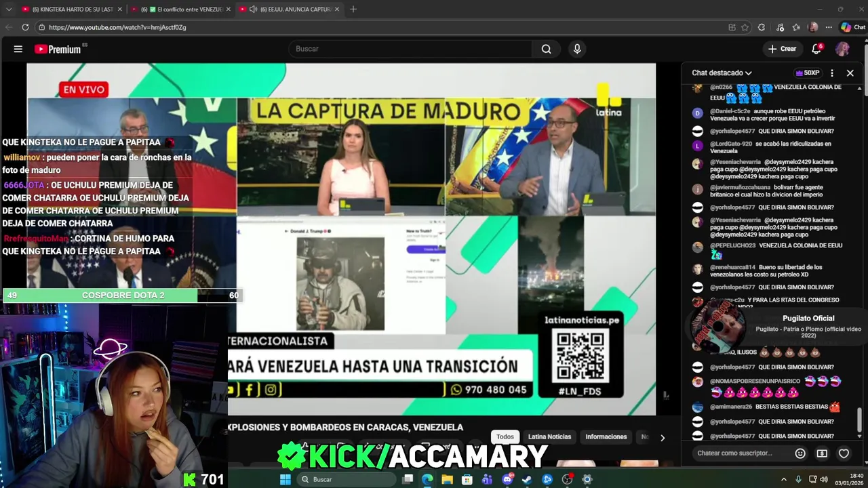Show hidden system tray icons
Image resolution: width=868 pixels, height=488 pixels.
pos(784,479)
